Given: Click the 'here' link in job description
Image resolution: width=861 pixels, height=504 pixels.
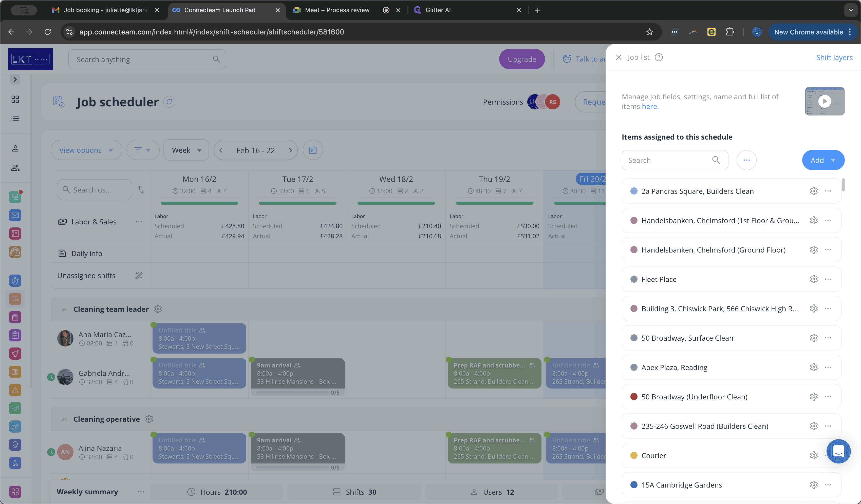Looking at the screenshot, I should 649,106.
